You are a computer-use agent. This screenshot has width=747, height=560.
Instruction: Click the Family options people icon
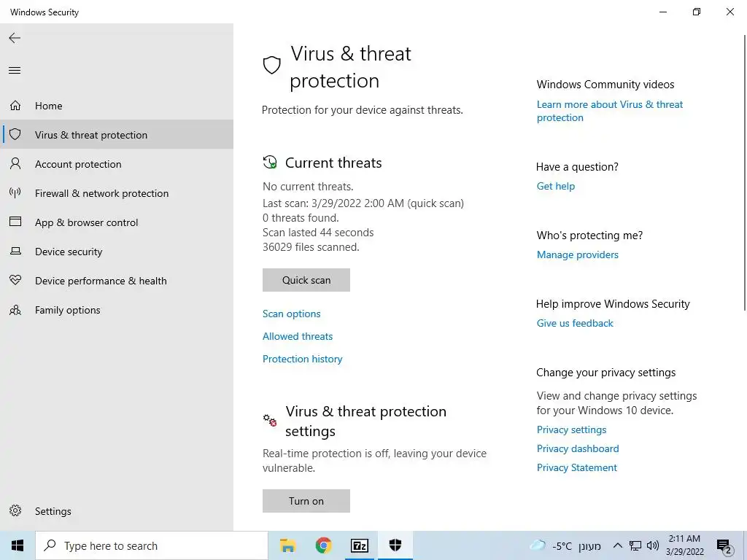[x=15, y=310]
